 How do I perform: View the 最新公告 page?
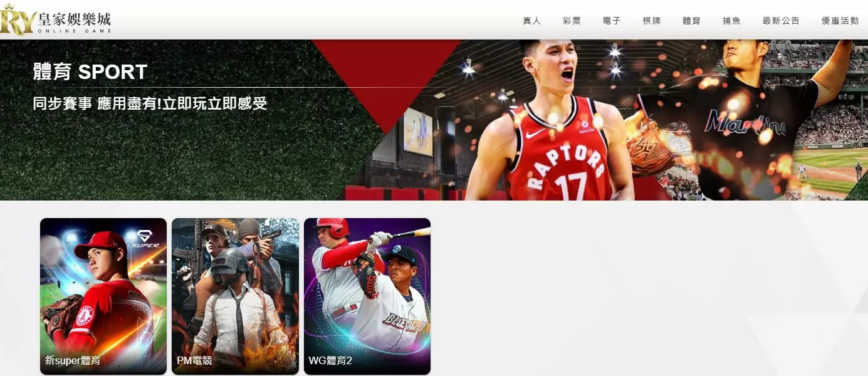coord(781,21)
